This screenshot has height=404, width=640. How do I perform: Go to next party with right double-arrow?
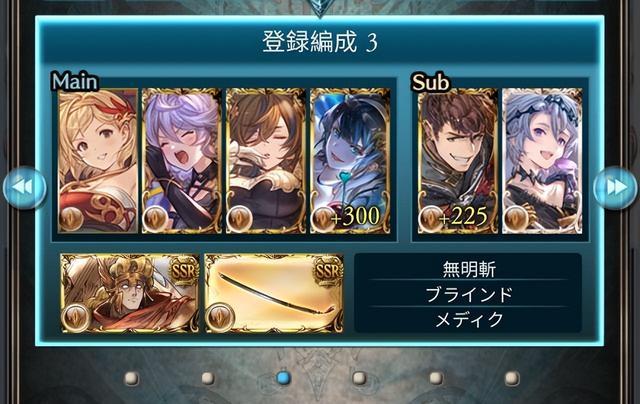(615, 188)
